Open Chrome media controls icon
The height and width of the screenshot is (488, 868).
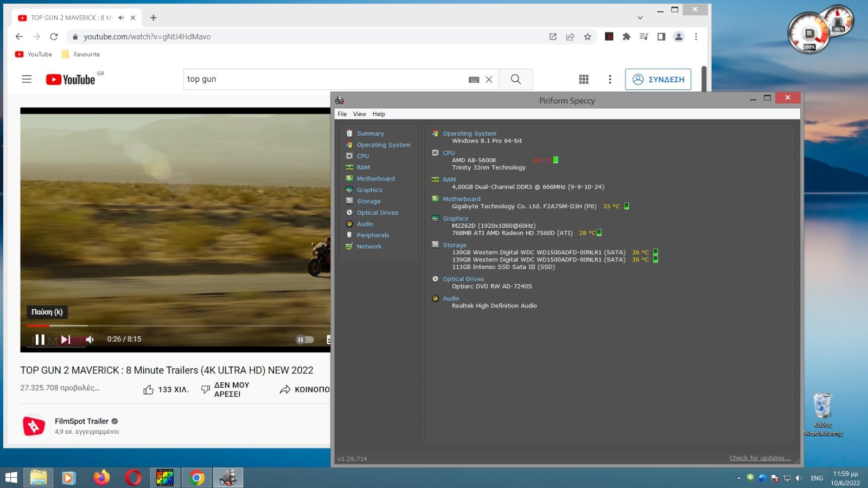644,37
